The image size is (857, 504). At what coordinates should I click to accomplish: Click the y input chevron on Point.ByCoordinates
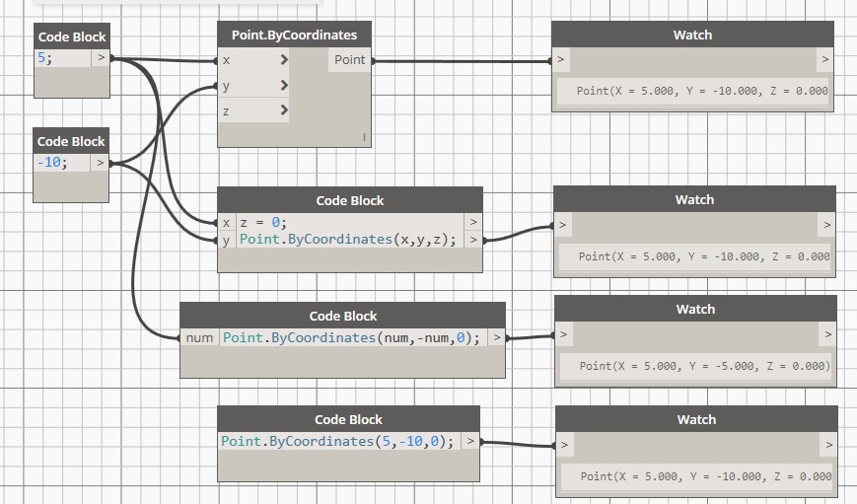(284, 86)
